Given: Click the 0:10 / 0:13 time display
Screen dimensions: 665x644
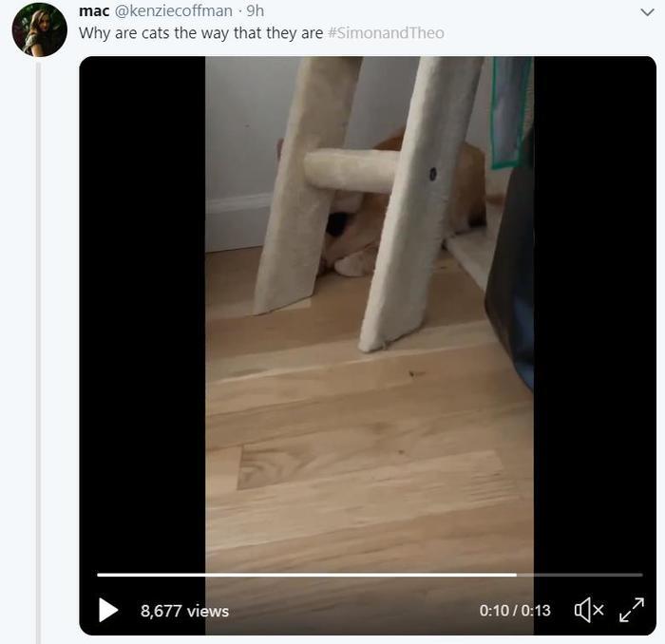Looking at the screenshot, I should click(x=515, y=611).
